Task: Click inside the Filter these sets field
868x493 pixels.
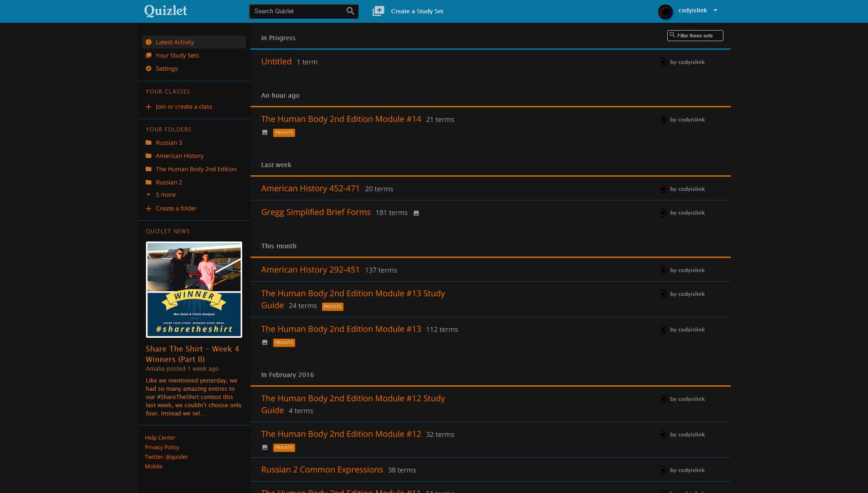Action: coord(698,35)
